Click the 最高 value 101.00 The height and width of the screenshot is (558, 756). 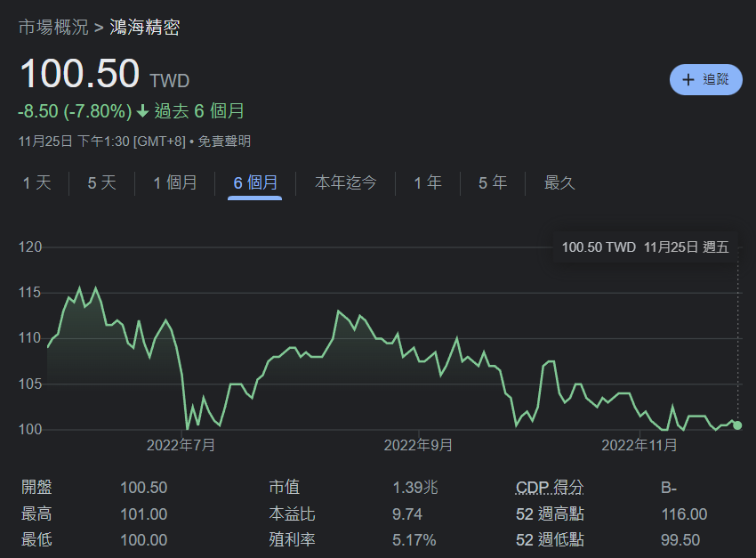point(144,514)
